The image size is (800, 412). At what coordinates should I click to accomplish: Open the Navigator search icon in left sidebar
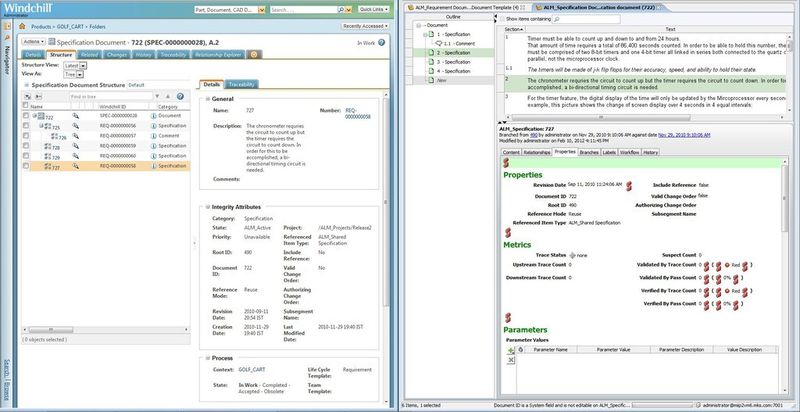(x=7, y=38)
